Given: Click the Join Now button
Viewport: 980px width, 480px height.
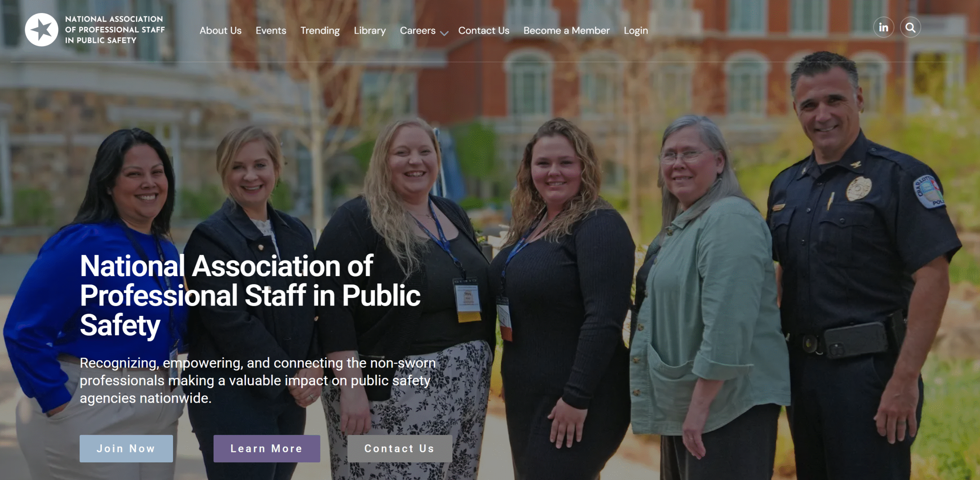Looking at the screenshot, I should (126, 449).
